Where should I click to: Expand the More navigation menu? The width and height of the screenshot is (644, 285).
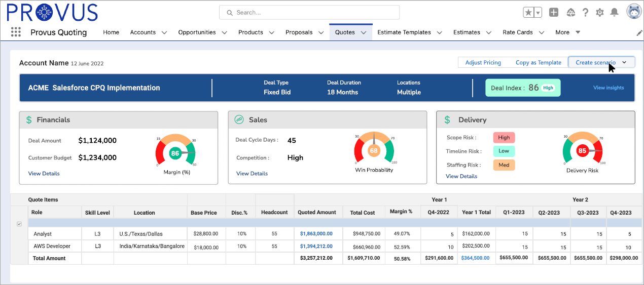567,32
